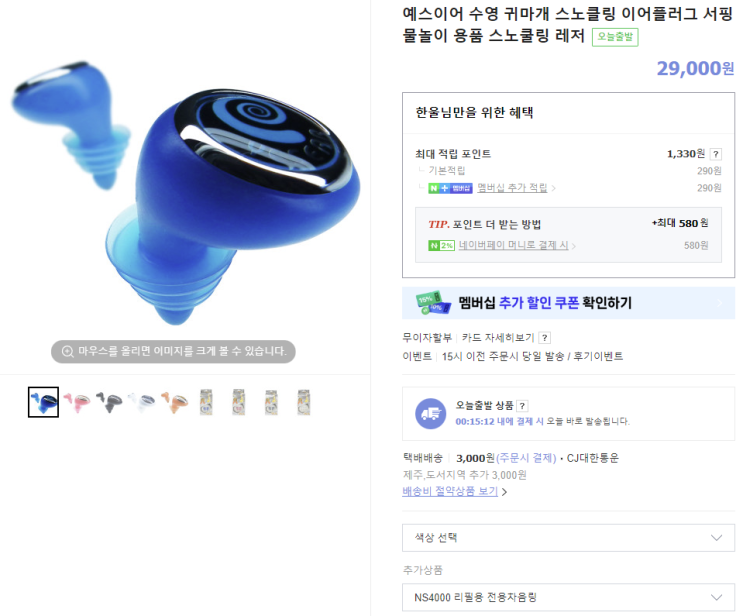Click the question mark beside 최대 적립 포인트
Viewport: 743px width, 616px height.
point(716,154)
